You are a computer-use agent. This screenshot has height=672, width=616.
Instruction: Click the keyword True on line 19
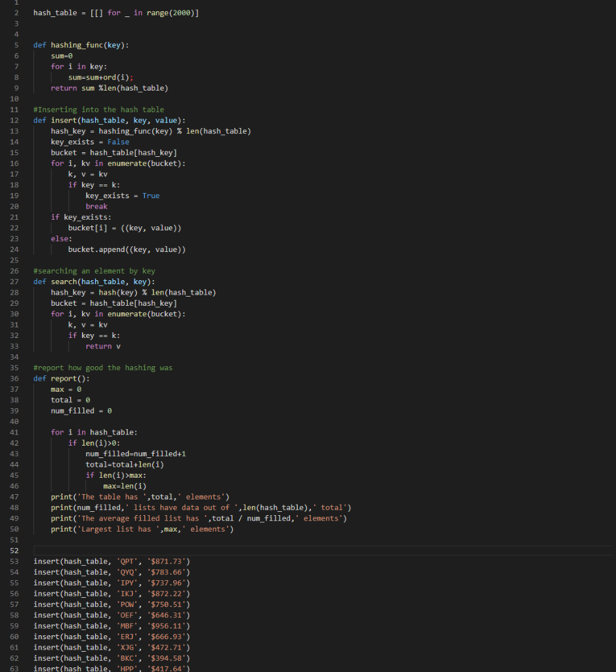[150, 195]
